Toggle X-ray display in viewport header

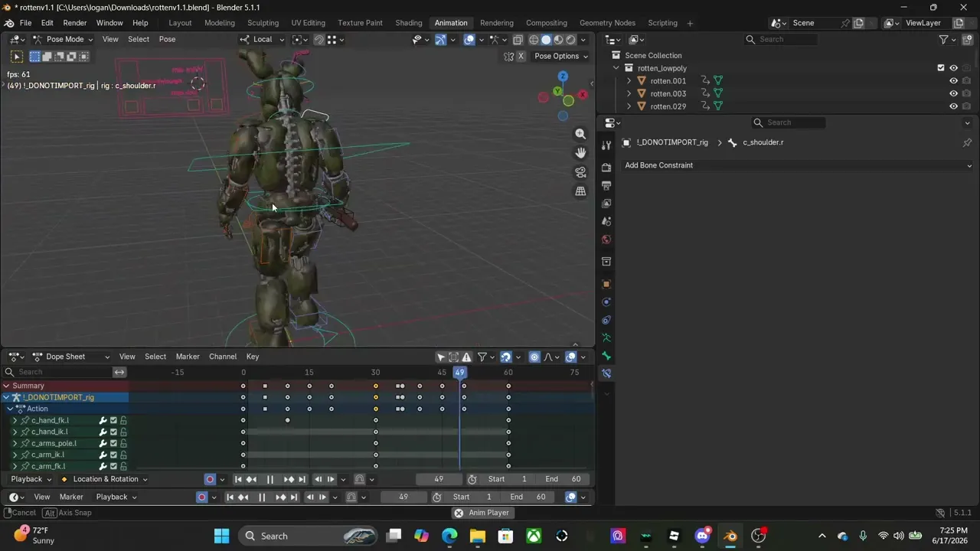[518, 40]
